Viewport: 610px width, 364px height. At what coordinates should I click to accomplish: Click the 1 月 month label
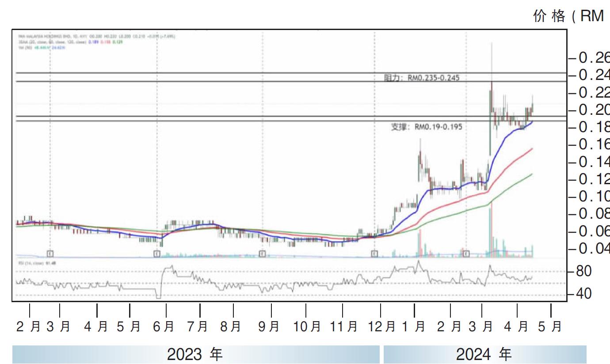(414, 327)
